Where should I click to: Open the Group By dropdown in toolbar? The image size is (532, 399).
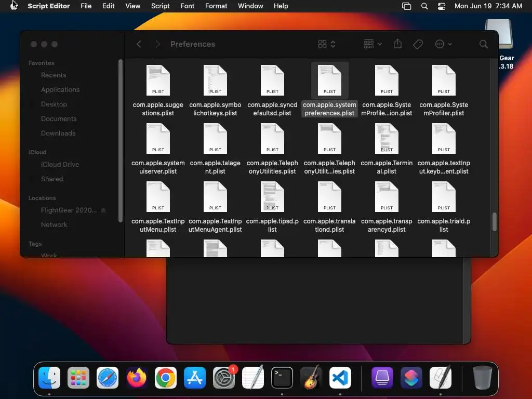pos(373,44)
